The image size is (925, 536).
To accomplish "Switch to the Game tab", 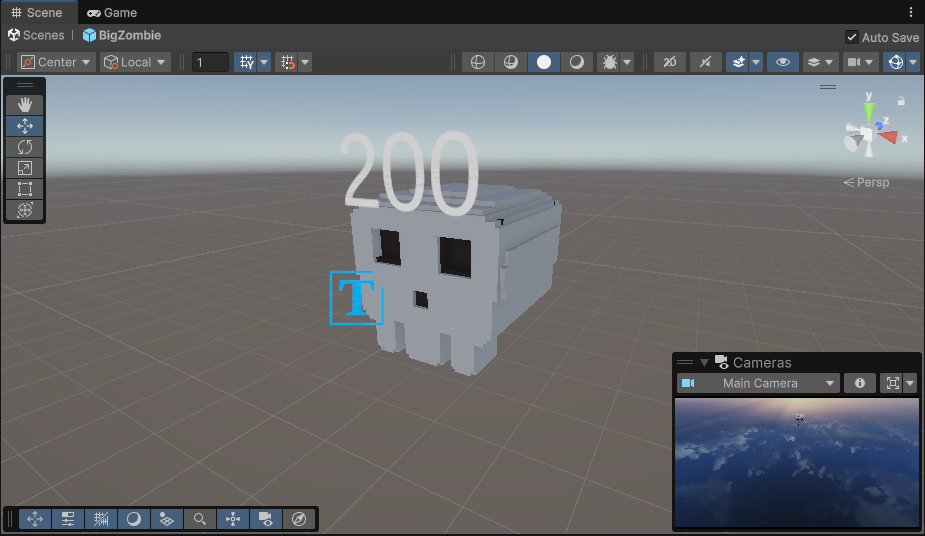I will point(112,13).
